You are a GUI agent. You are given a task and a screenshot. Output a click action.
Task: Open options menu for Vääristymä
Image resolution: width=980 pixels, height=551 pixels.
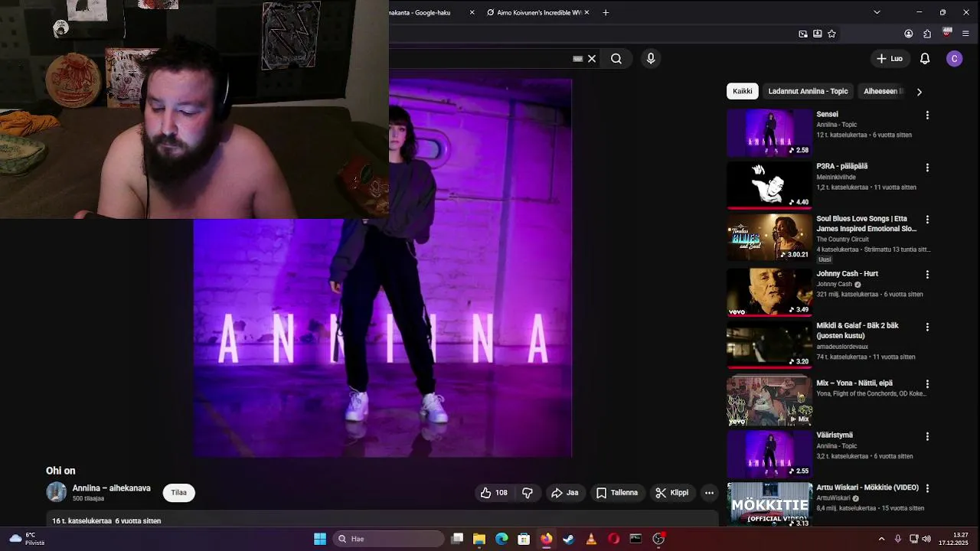pyautogui.click(x=927, y=436)
